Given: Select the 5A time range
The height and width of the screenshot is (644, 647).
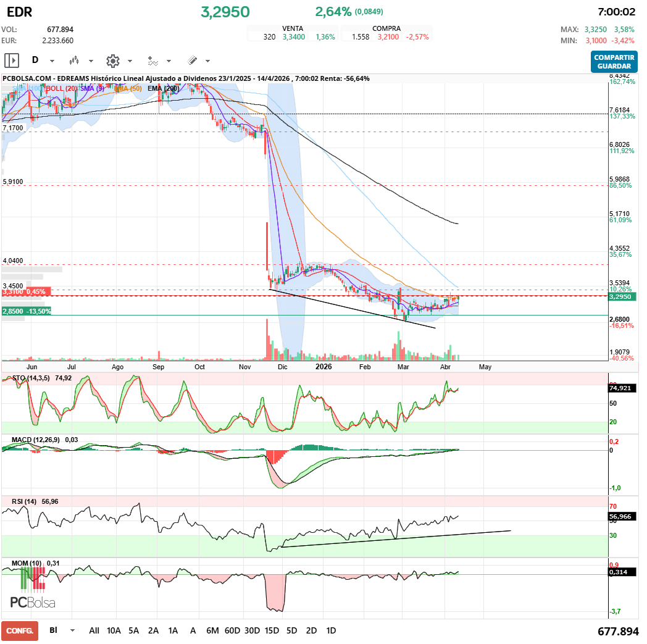Looking at the screenshot, I should point(134,630).
